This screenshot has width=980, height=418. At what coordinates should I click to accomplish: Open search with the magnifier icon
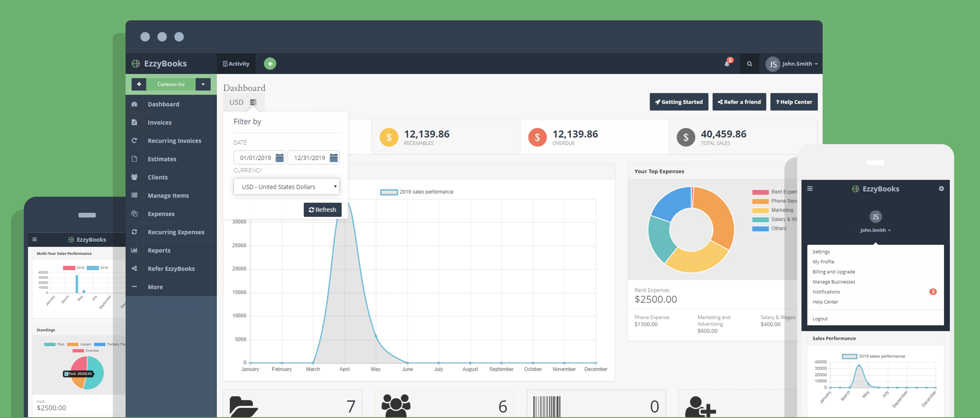pos(750,64)
